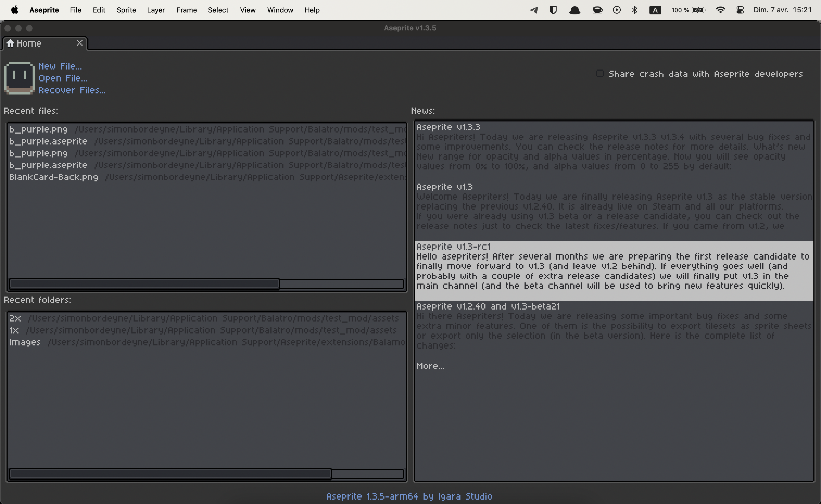
Task: Close the Home tab with the X
Action: click(80, 43)
